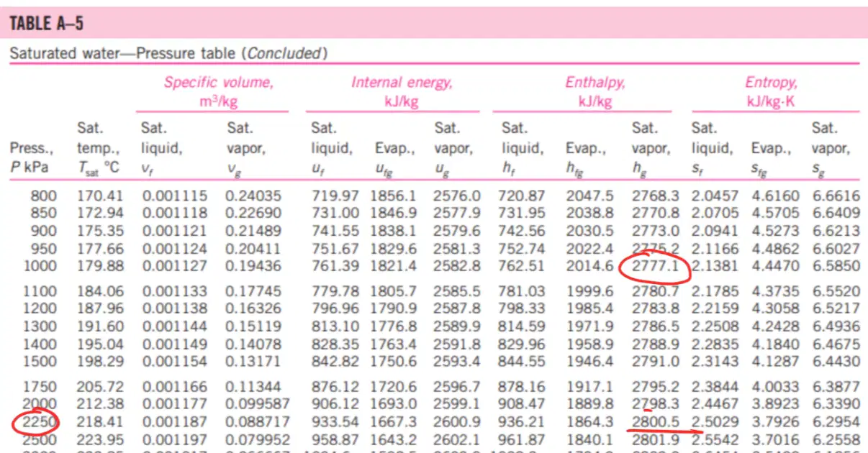Click internal energy value 828.35
This screenshot has width=868, height=453.
[335, 344]
